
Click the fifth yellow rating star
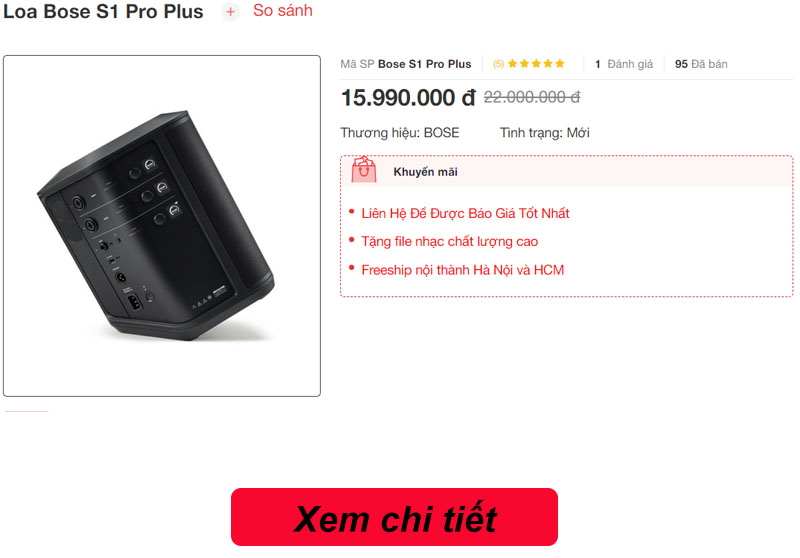coord(560,64)
